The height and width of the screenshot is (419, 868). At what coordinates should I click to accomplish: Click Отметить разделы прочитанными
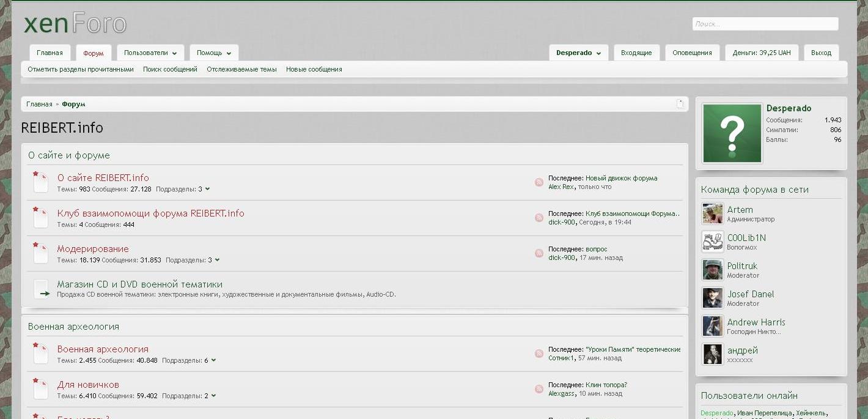[x=81, y=70]
